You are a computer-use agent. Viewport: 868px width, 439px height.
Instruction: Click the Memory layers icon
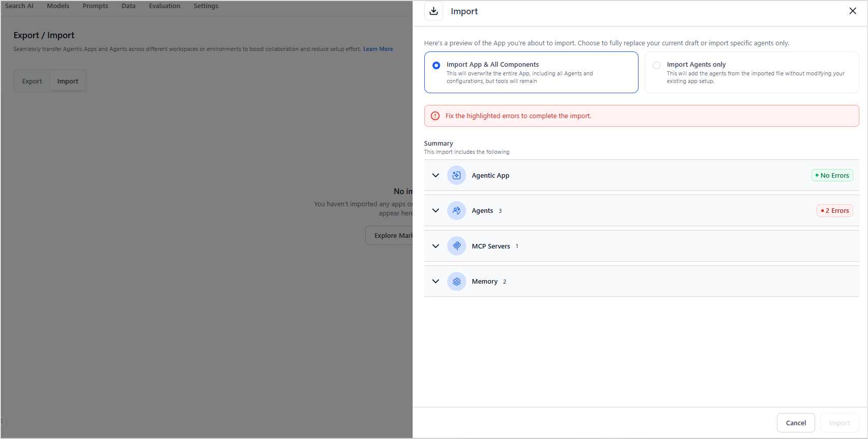click(456, 282)
